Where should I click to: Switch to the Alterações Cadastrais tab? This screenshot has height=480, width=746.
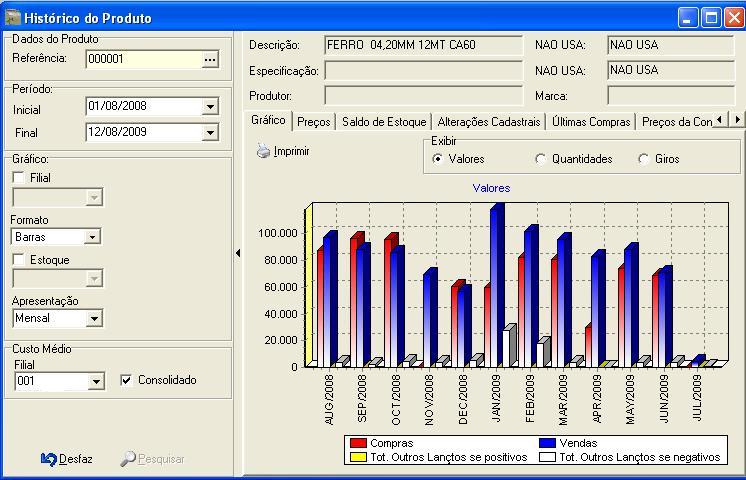point(489,122)
